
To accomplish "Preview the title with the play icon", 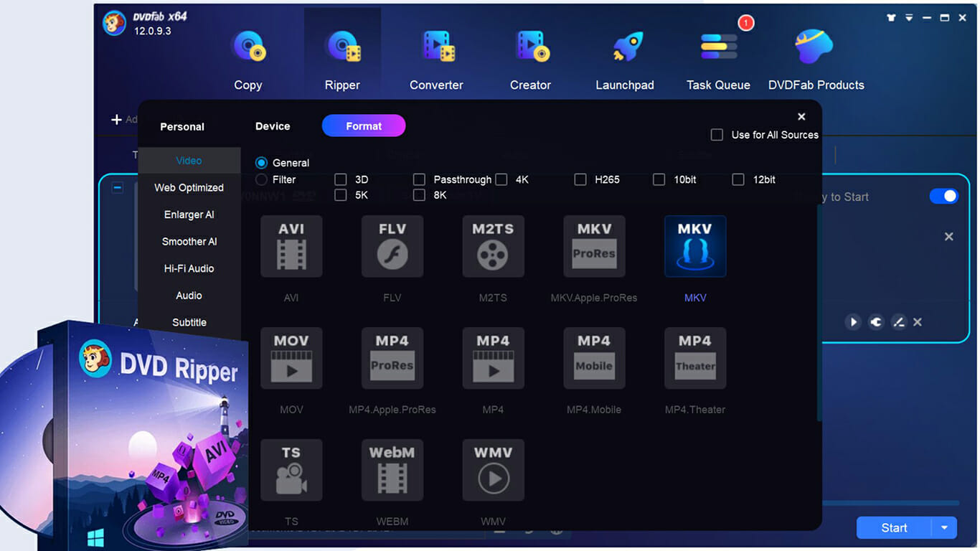I will [853, 322].
